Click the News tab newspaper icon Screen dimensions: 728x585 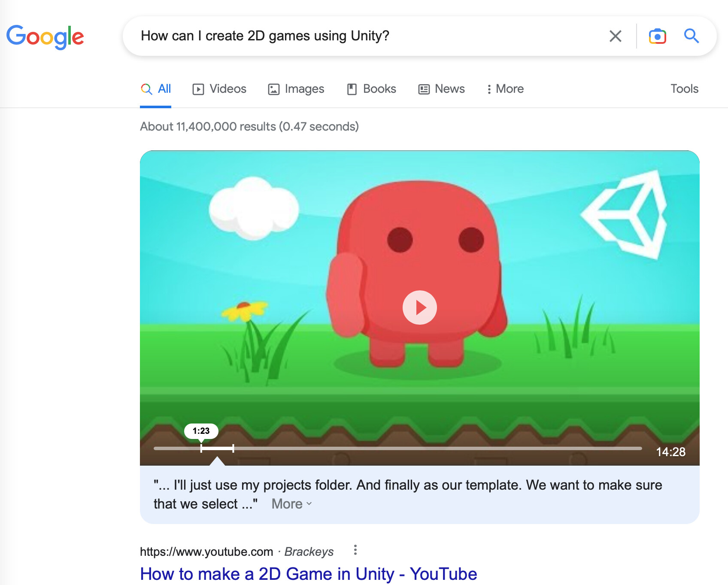click(424, 89)
